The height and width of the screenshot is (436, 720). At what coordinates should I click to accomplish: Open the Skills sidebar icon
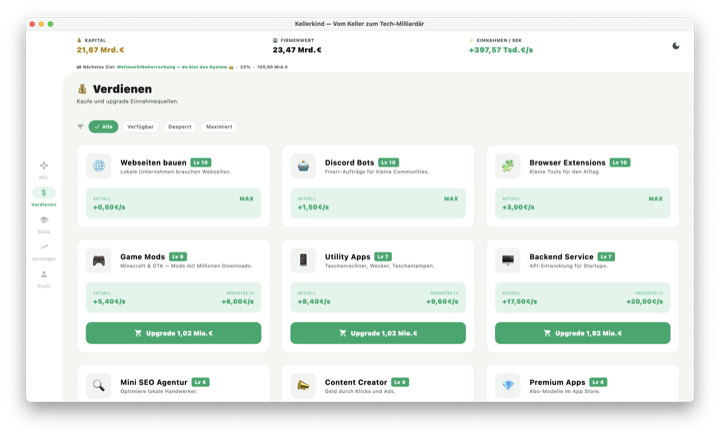click(44, 220)
